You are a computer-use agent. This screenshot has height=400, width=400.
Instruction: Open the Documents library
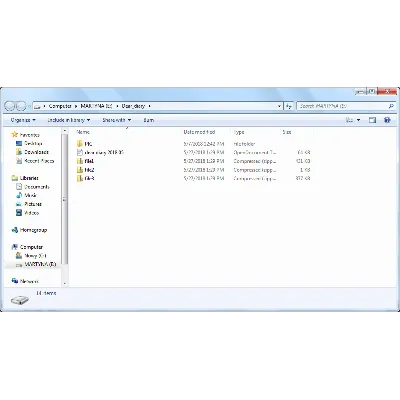(33, 187)
